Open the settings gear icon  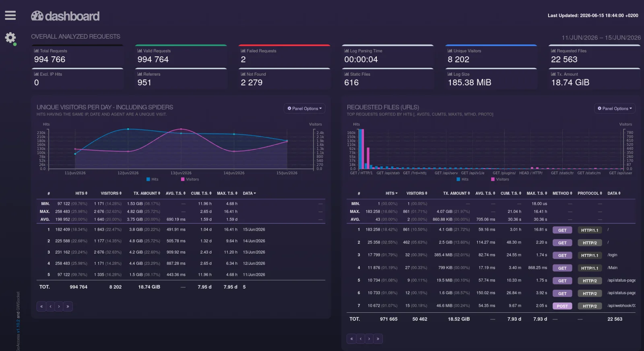[10, 38]
